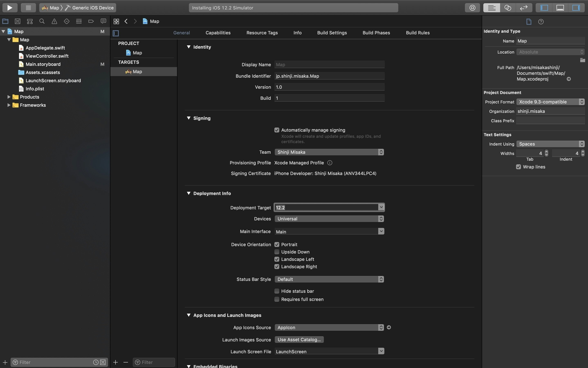Open the Find navigator magnifier

(x=42, y=21)
